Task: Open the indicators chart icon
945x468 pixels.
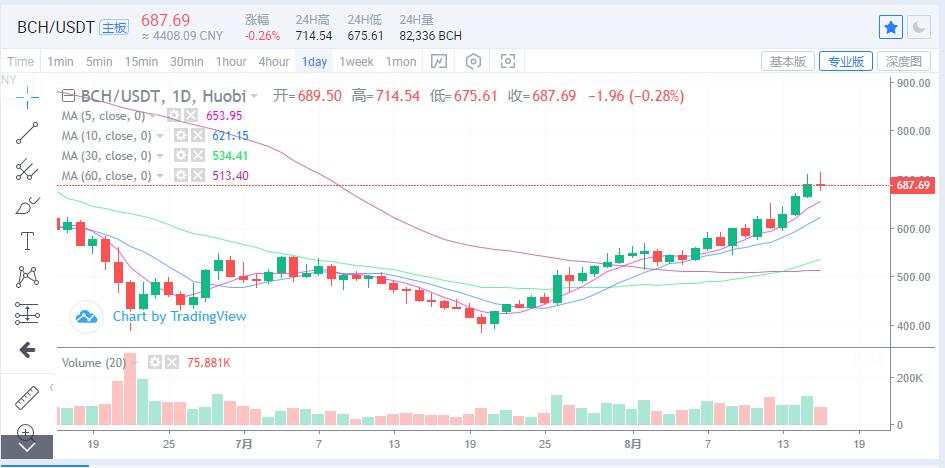Action: click(439, 61)
